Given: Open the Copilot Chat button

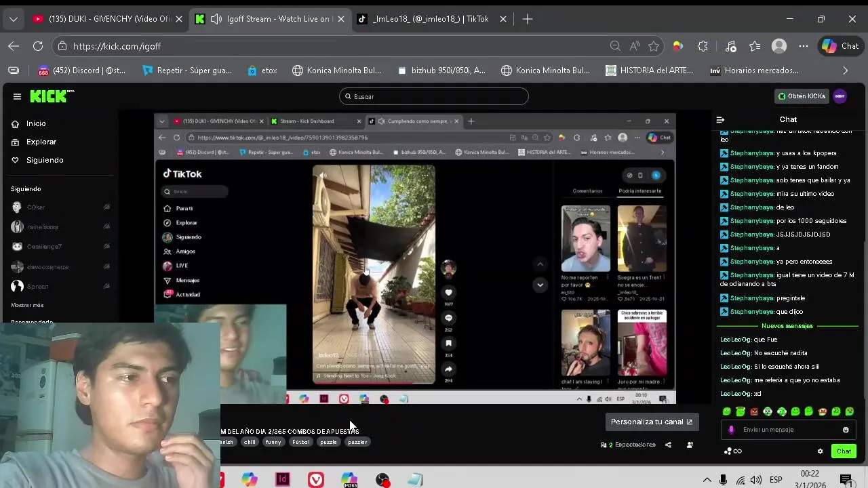Looking at the screenshot, I should click(840, 46).
